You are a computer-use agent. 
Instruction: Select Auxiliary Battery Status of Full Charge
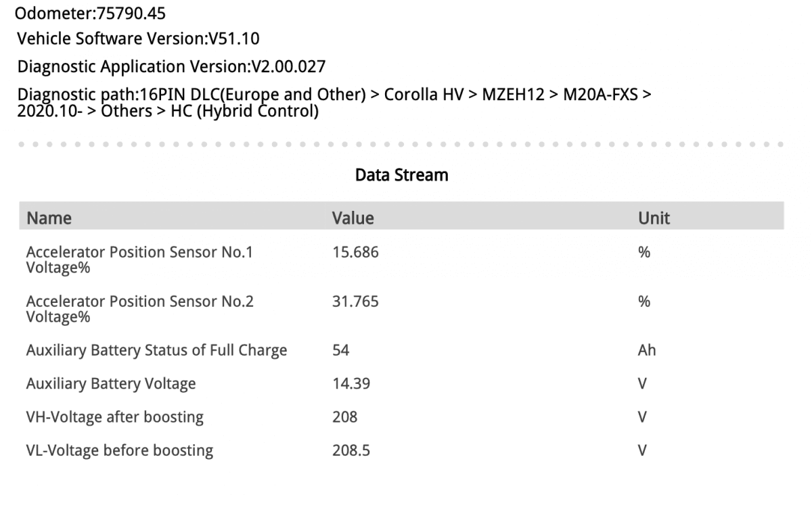[401, 350]
